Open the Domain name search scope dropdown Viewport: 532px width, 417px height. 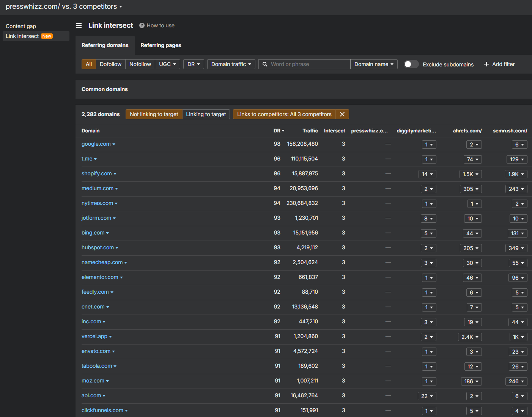(x=374, y=64)
